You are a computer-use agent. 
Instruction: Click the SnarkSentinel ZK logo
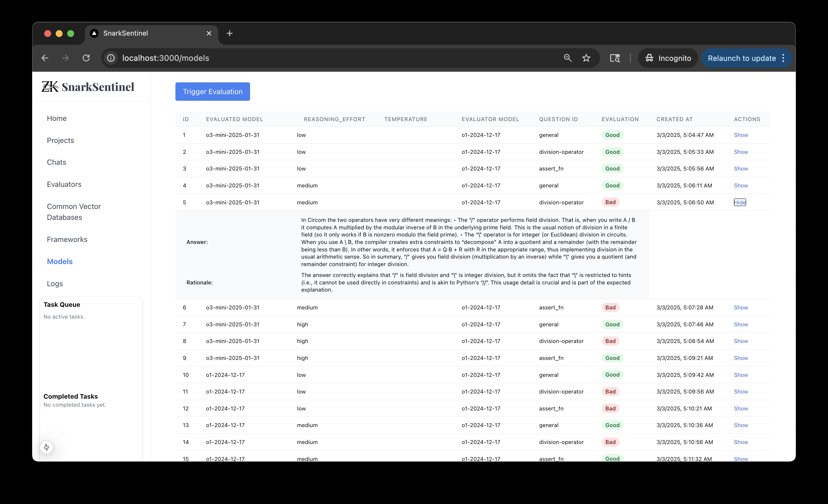pyautogui.click(x=88, y=87)
